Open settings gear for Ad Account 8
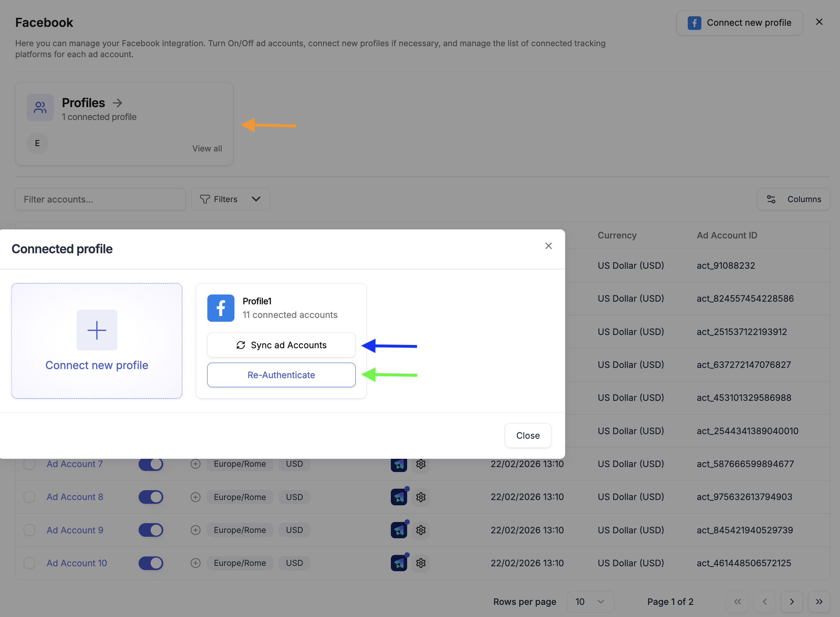 pyautogui.click(x=421, y=497)
